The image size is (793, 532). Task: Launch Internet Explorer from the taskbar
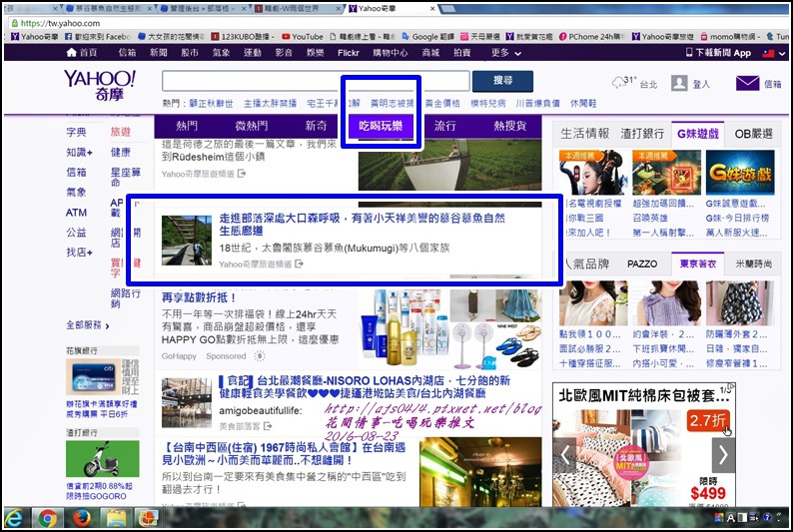(15, 518)
